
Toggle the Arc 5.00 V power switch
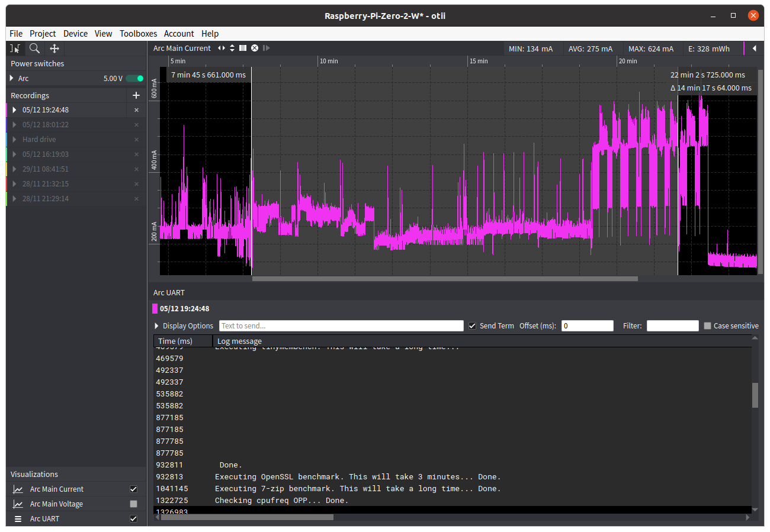click(x=135, y=78)
